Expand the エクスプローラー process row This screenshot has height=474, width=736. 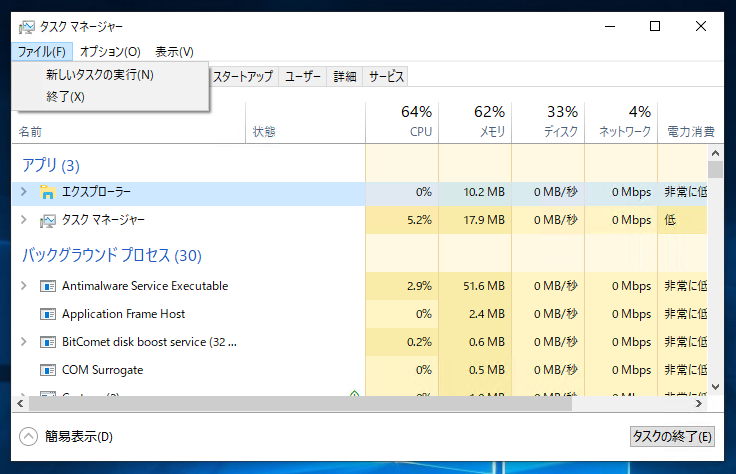[23, 191]
